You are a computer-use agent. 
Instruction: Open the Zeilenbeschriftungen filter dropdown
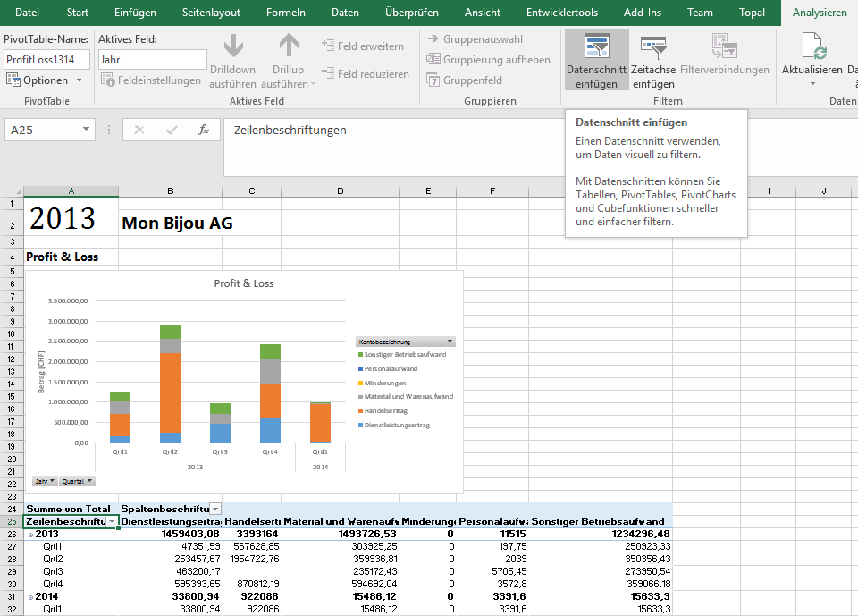pyautogui.click(x=112, y=521)
